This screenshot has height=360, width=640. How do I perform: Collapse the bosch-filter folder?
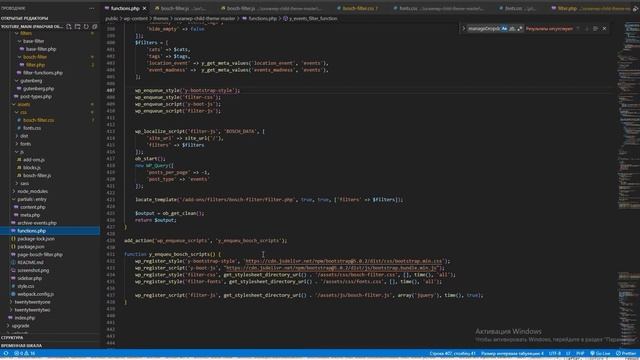pyautogui.click(x=32, y=57)
